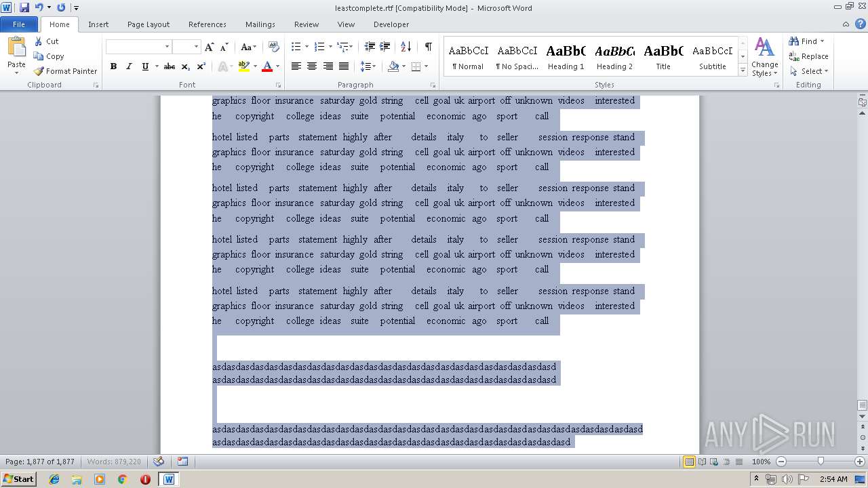This screenshot has height=488, width=868.
Task: Switch to the Insert tab
Action: click(98, 24)
